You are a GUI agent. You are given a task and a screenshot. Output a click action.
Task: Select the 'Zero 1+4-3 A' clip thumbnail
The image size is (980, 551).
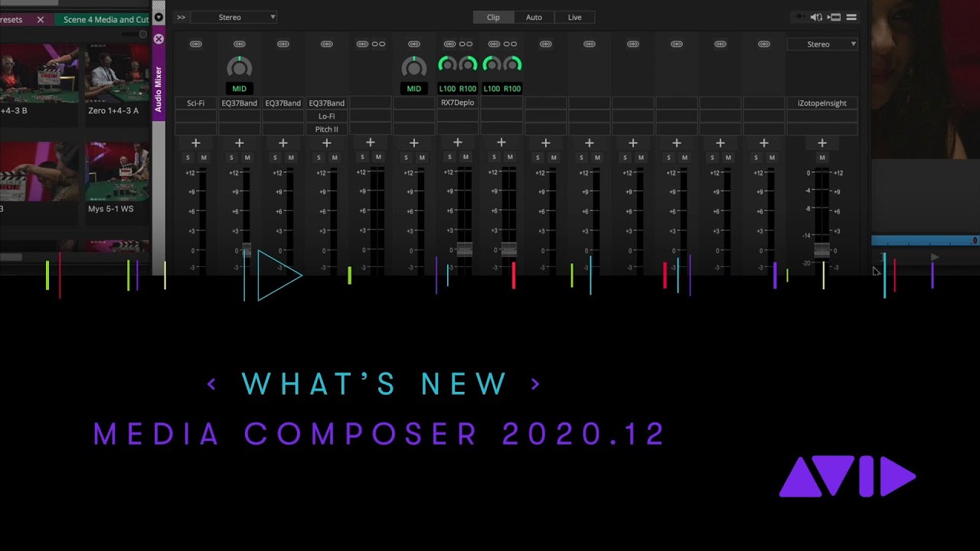coord(116,74)
